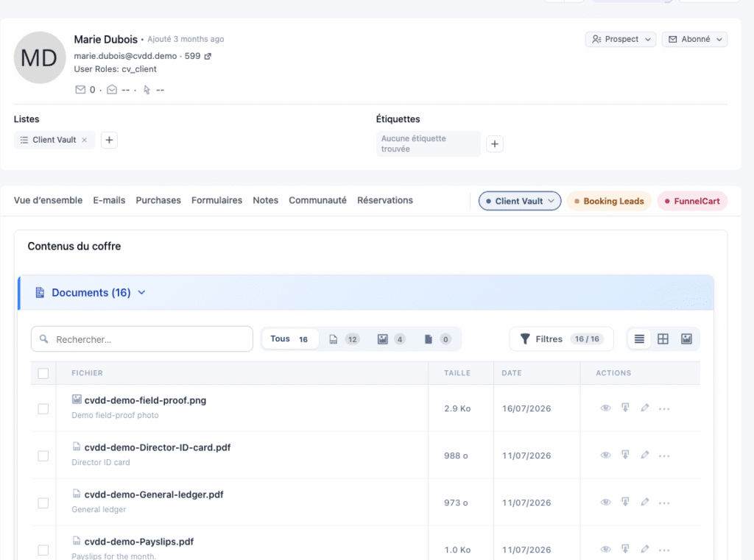
Task: Preview cvdd-demo-Payslips.pdf with eye icon
Action: pos(605,550)
